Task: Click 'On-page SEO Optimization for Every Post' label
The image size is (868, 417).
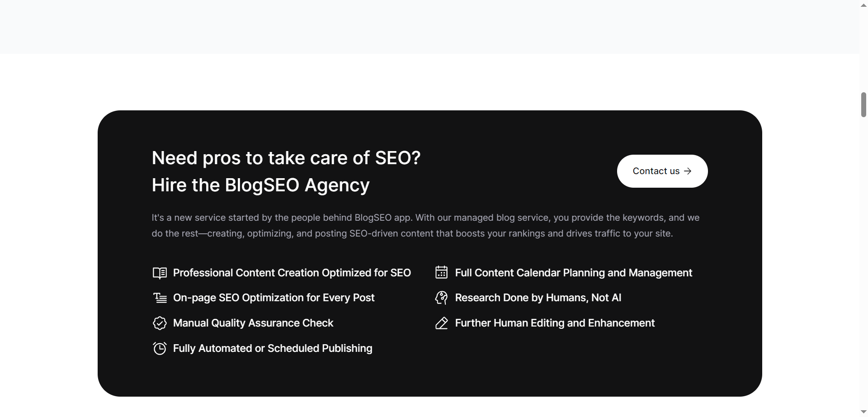Action: click(x=274, y=298)
